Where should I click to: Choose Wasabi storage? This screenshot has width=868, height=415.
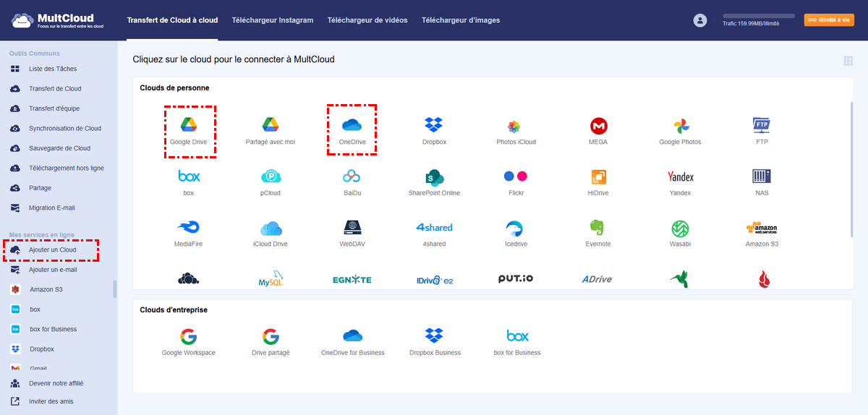(680, 233)
